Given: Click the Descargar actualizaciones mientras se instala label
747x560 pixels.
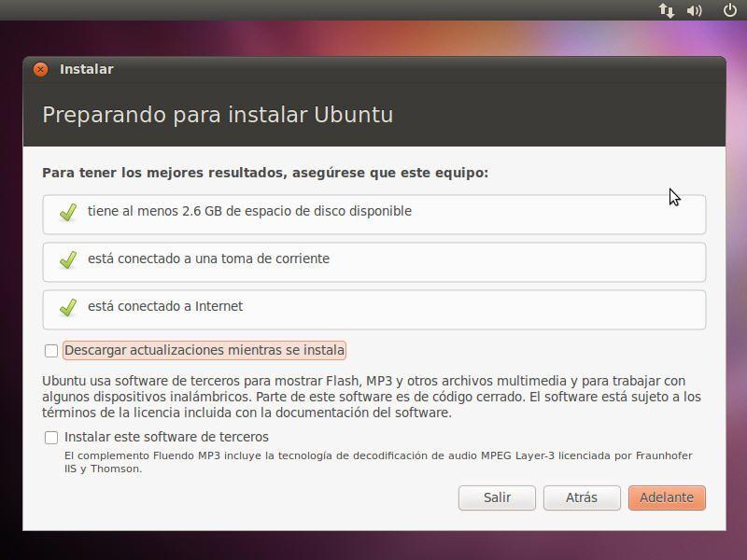Looking at the screenshot, I should click(204, 351).
